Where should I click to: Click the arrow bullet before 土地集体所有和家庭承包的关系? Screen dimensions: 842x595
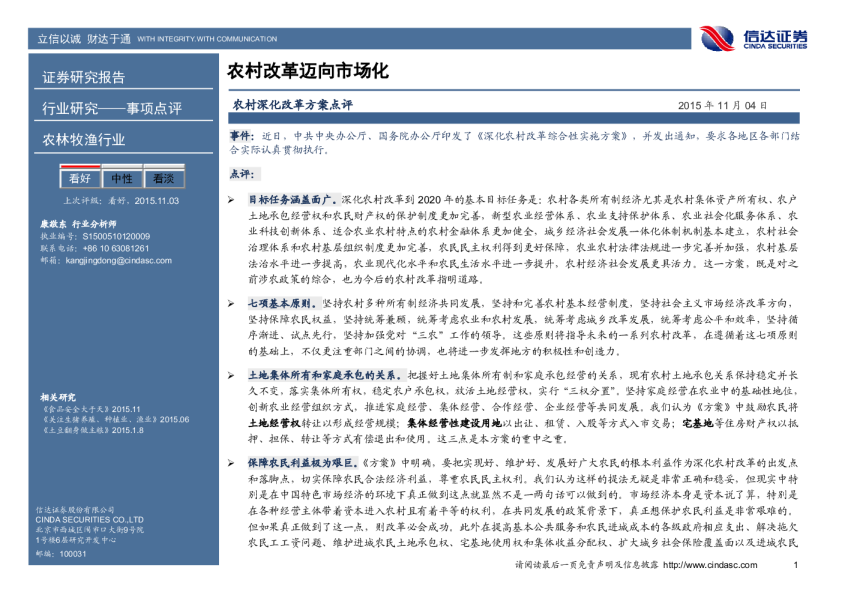pos(230,372)
